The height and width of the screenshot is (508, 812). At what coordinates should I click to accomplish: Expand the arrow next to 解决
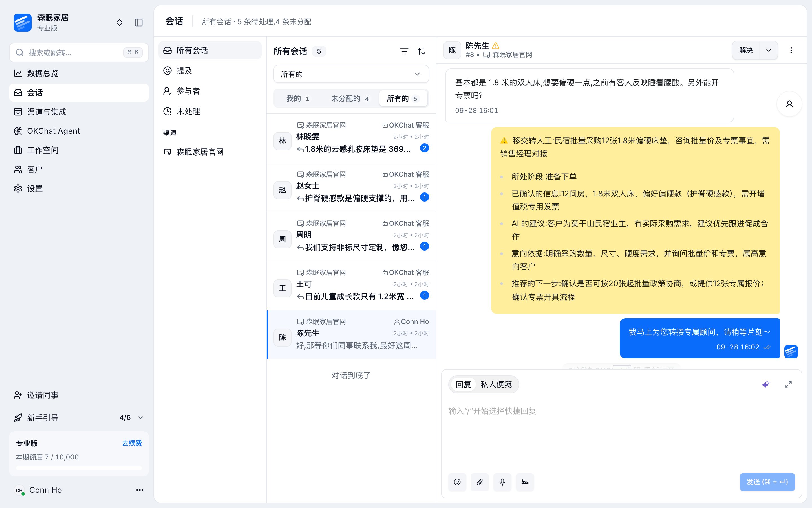[x=768, y=51]
